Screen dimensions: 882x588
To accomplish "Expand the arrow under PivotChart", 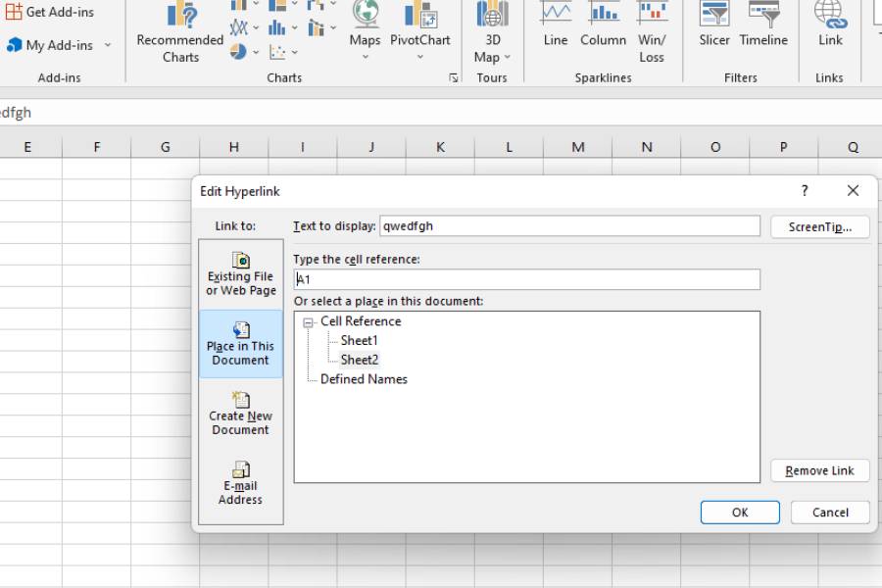I will tap(420, 57).
